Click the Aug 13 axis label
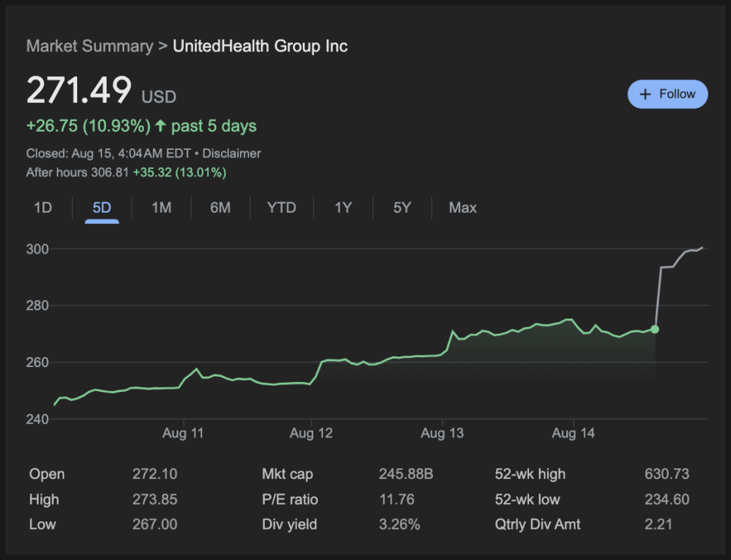Image resolution: width=731 pixels, height=560 pixels. point(442,433)
